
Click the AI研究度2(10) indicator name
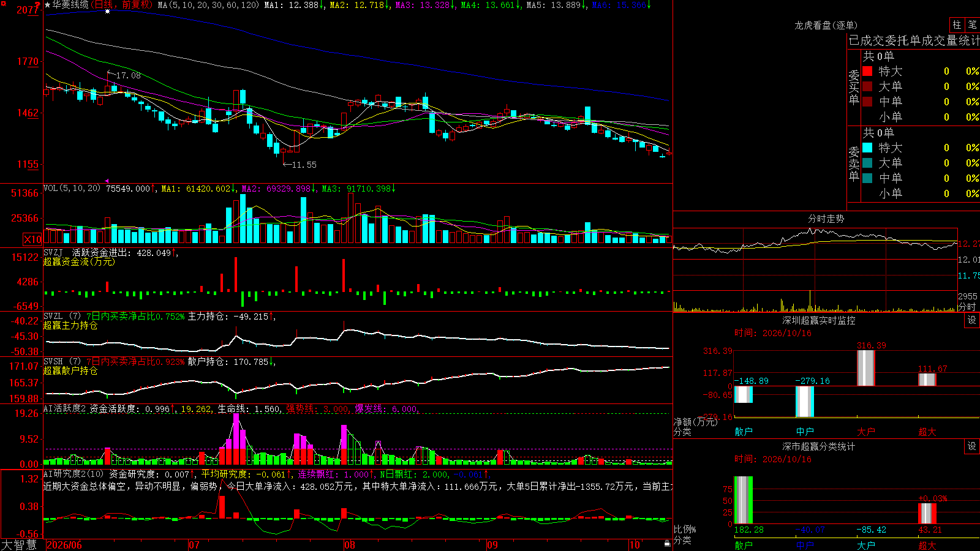(73, 474)
